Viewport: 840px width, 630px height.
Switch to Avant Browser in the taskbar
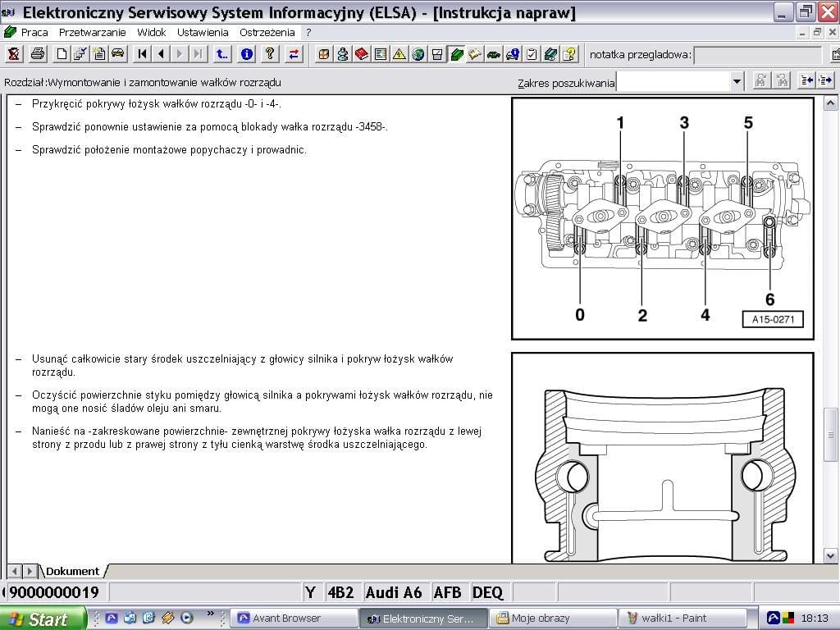[294, 619]
